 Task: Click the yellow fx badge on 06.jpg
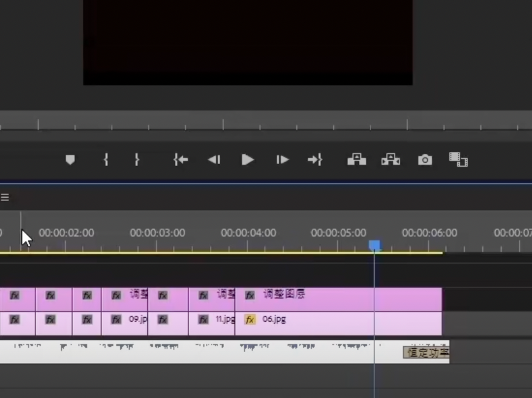(x=250, y=320)
